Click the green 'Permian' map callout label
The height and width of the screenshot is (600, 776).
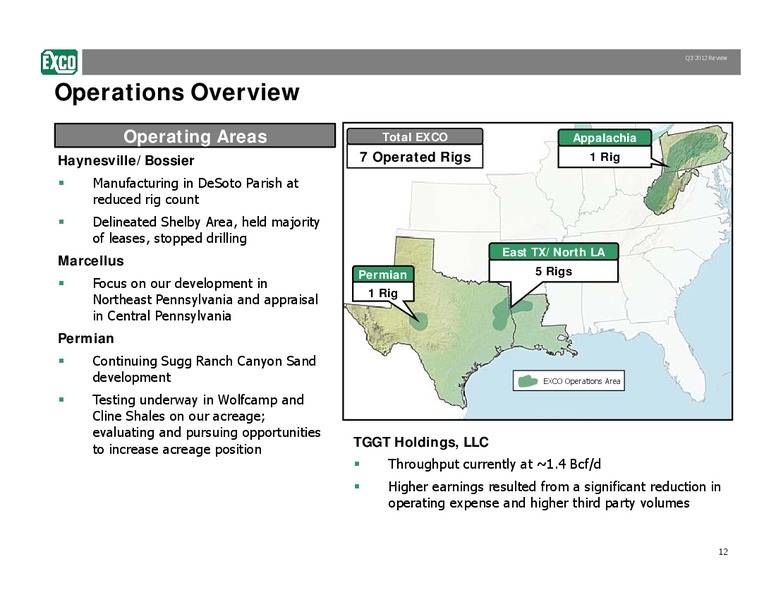click(x=383, y=275)
